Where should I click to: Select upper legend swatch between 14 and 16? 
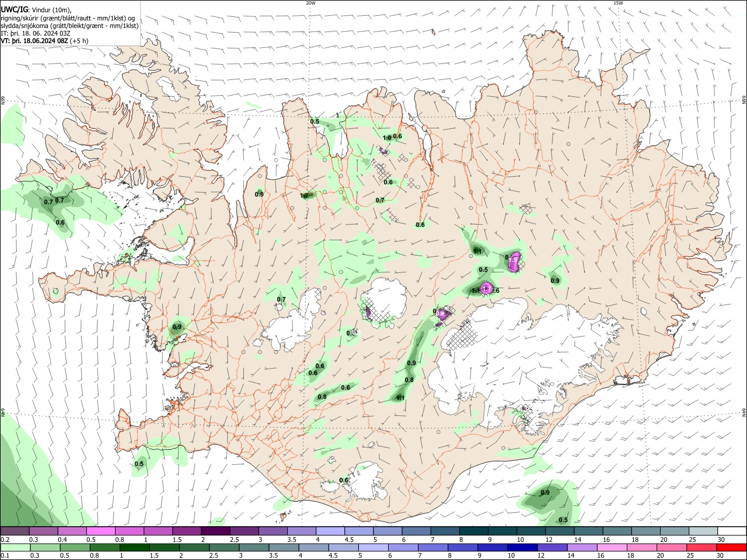point(589,531)
